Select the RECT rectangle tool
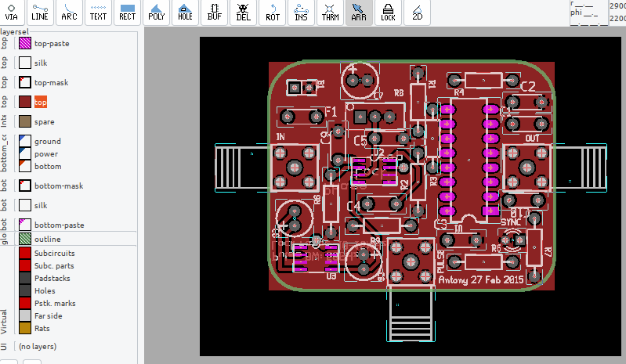This screenshot has width=626, height=364. point(128,13)
